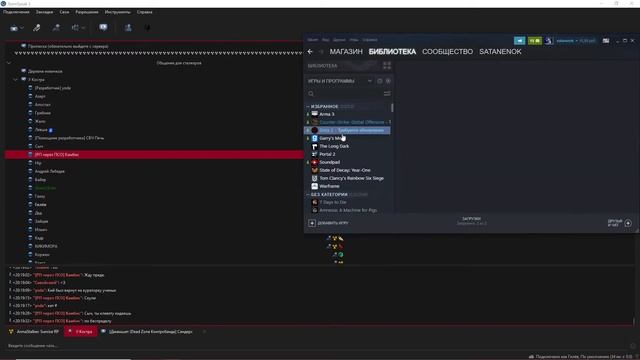The height and width of the screenshot is (360, 640).
Task: Switch Steam to Big Picture mode icon
Action: [x=606, y=41]
